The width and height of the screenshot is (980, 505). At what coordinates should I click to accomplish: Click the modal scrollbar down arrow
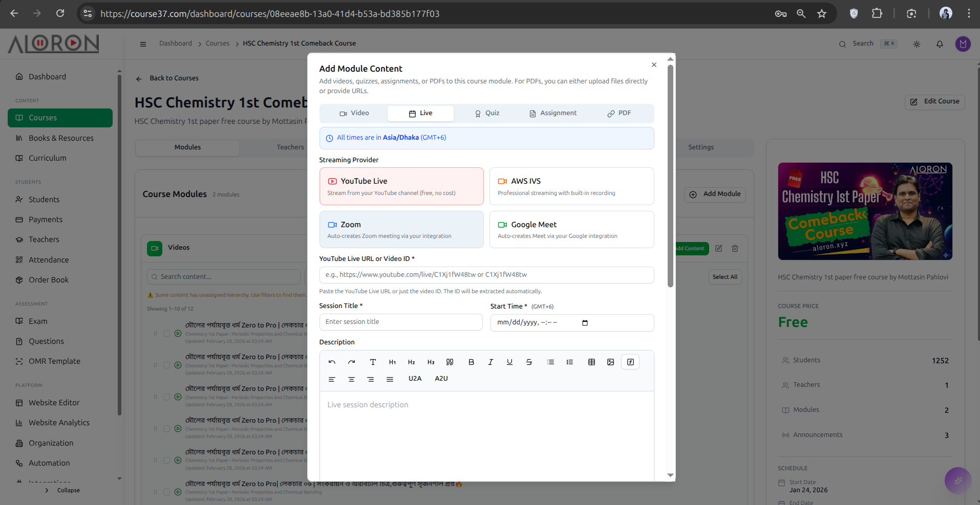[x=670, y=475]
